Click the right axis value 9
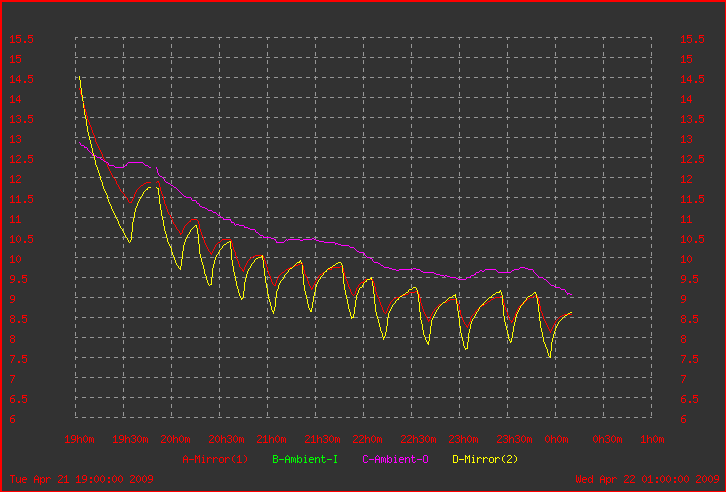Viewport: 726px width, 492px height. pos(683,299)
